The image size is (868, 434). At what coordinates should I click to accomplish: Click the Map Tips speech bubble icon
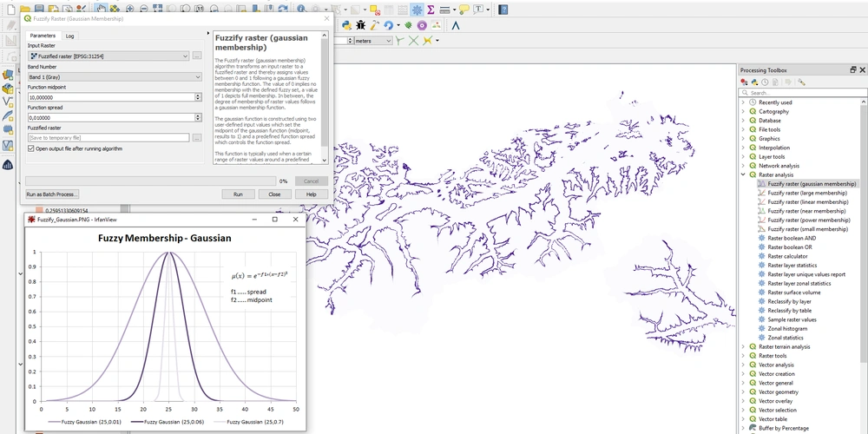tap(464, 10)
